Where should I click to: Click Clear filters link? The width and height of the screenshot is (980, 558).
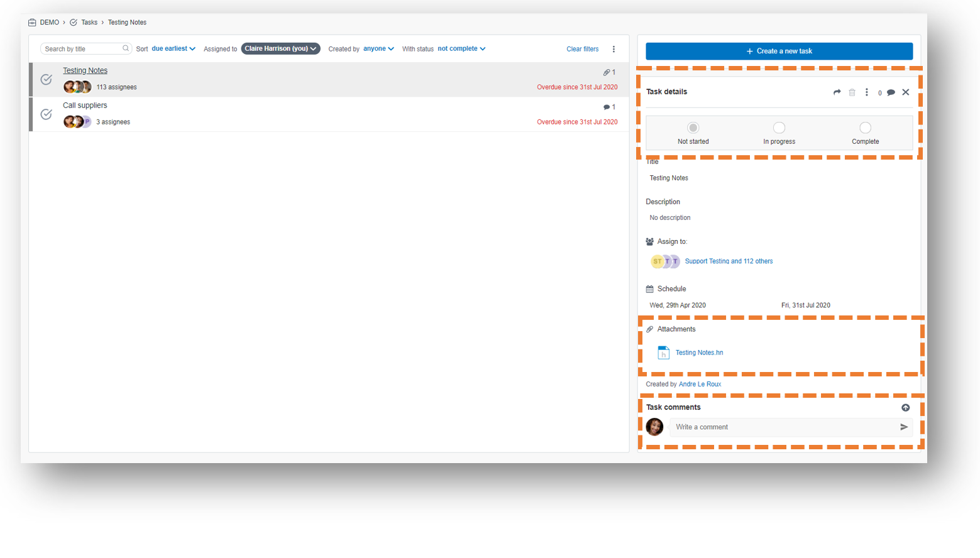click(582, 49)
